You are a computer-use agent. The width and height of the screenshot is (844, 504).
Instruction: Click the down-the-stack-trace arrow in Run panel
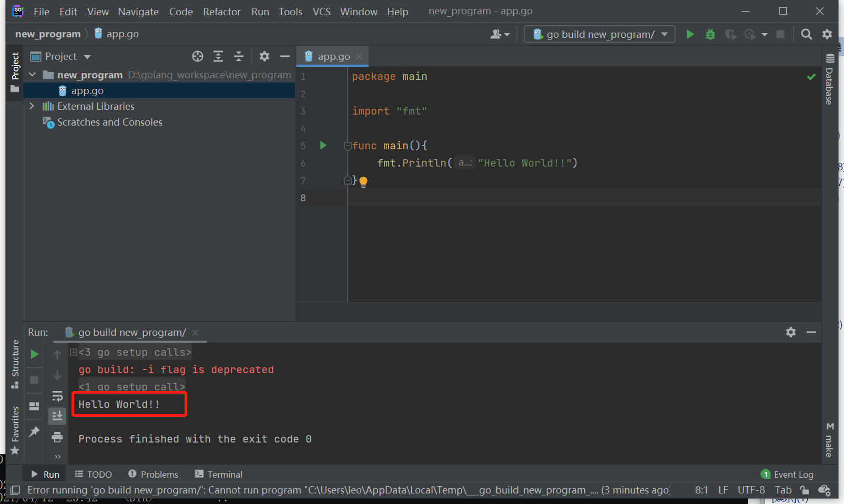[x=57, y=375]
